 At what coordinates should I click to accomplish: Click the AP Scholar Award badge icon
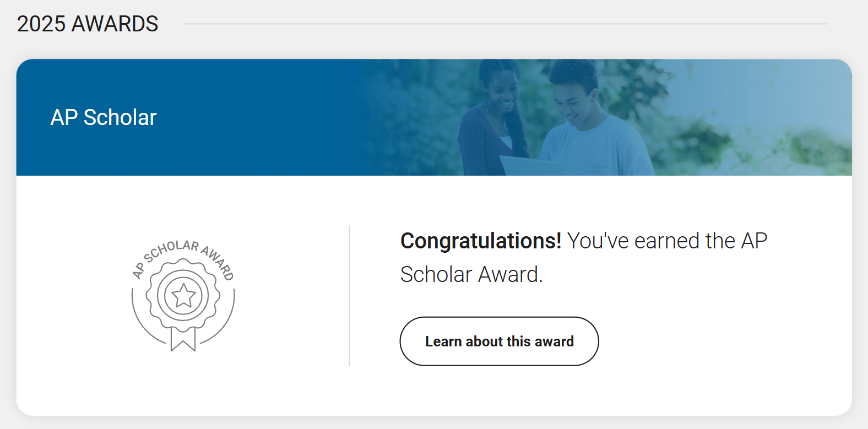183,296
